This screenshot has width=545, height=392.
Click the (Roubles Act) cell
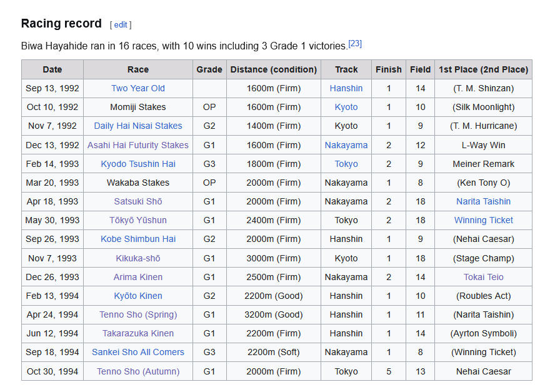click(484, 296)
